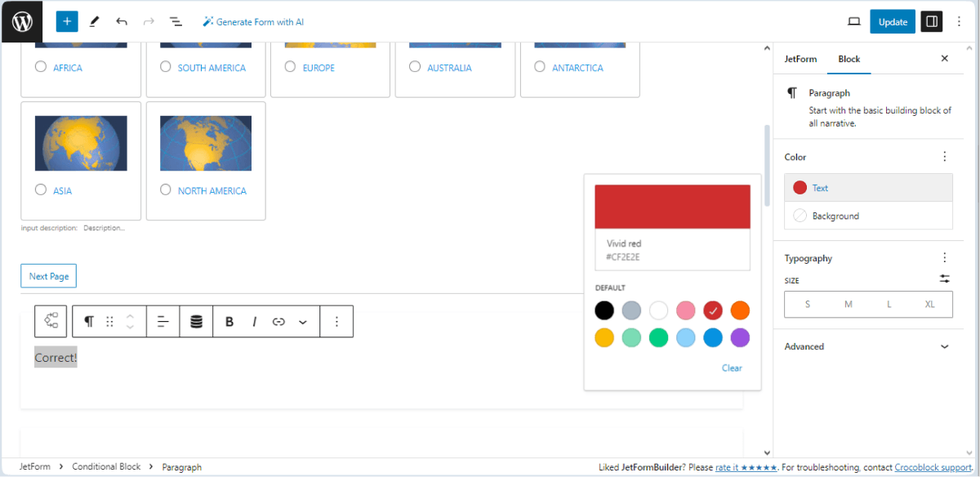Toggle the settings sidebar icon
The height and width of the screenshot is (477, 980).
(932, 22)
